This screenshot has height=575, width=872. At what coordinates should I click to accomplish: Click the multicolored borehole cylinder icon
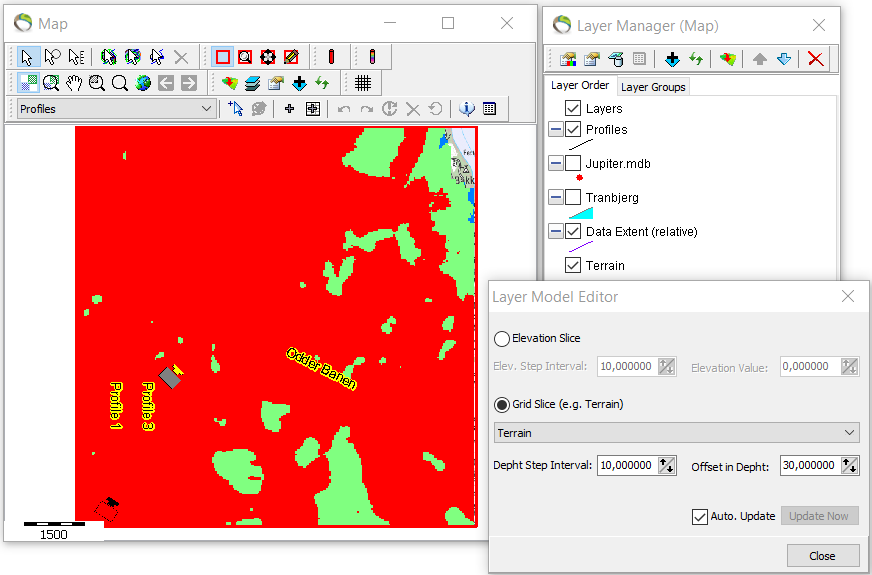[373, 57]
